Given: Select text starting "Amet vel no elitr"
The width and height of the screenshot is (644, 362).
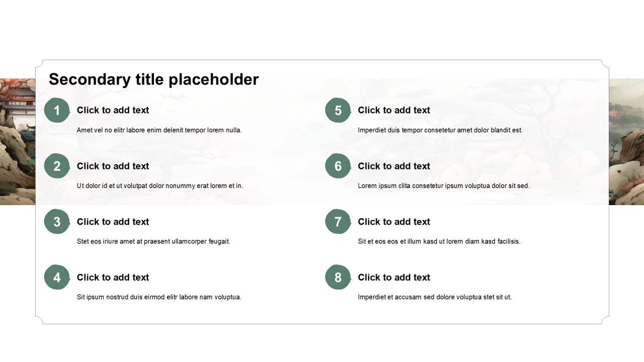Looking at the screenshot, I should point(159,130).
